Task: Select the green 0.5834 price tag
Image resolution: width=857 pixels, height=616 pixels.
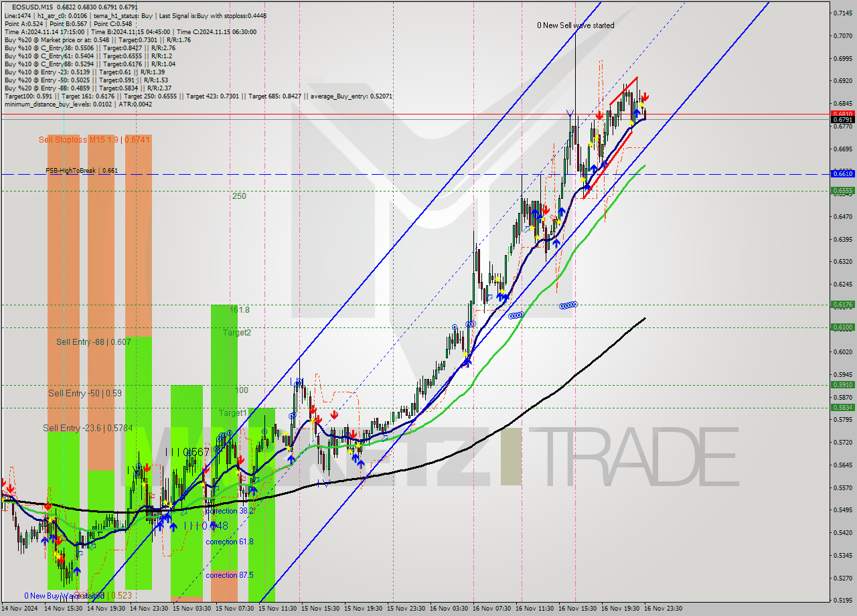Action: [x=842, y=408]
